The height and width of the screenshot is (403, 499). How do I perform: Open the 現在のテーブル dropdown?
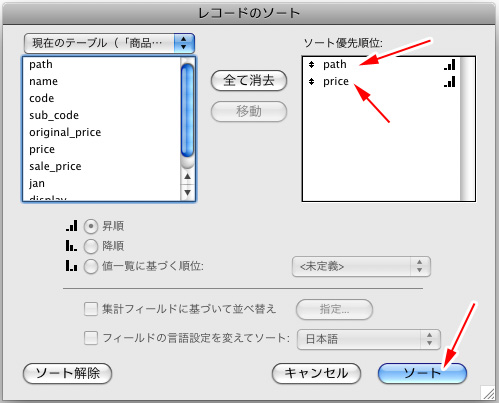pos(109,43)
